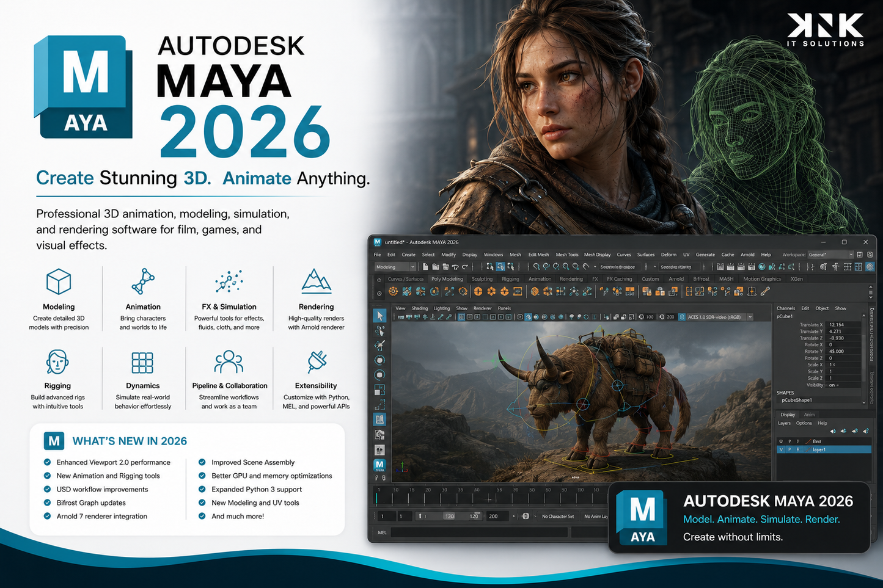
Task: Open the XGen shelf tab
Action: [797, 279]
